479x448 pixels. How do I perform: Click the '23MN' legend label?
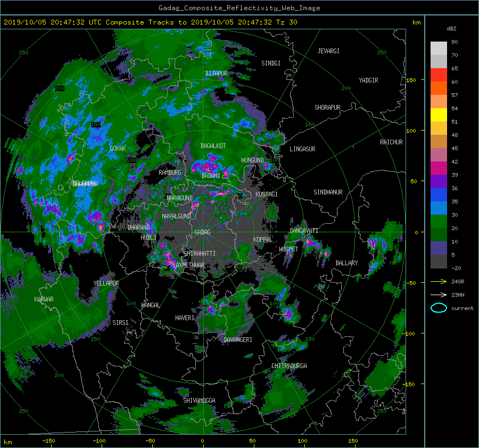coord(458,295)
